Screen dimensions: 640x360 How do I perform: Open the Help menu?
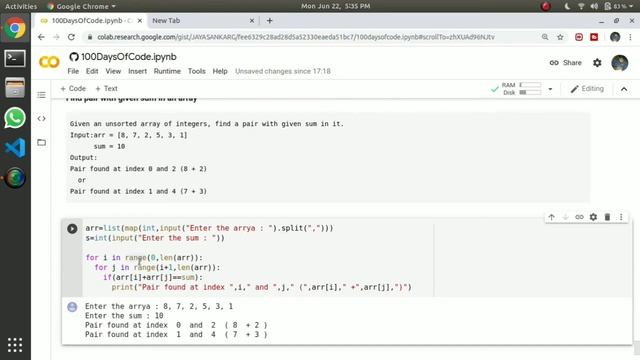220,71
